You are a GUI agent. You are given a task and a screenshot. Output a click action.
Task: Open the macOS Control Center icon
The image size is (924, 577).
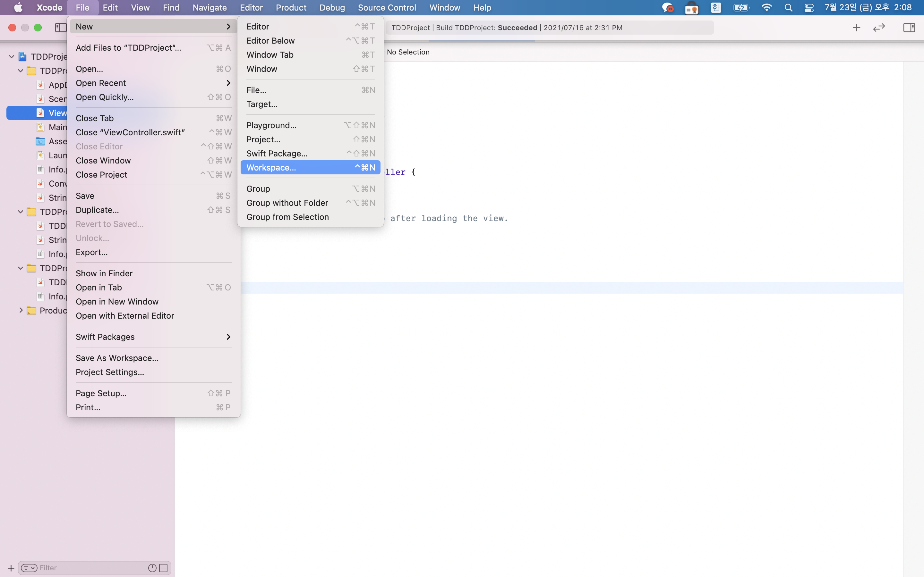click(809, 8)
